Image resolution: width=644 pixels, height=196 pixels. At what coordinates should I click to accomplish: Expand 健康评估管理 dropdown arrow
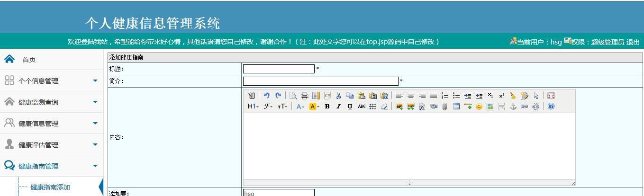point(95,145)
